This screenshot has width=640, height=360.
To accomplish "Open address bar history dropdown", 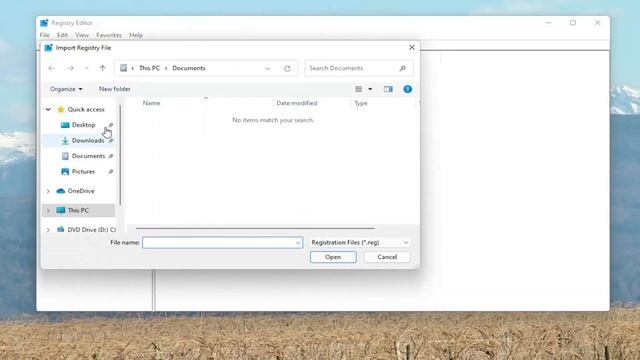I will pos(267,69).
